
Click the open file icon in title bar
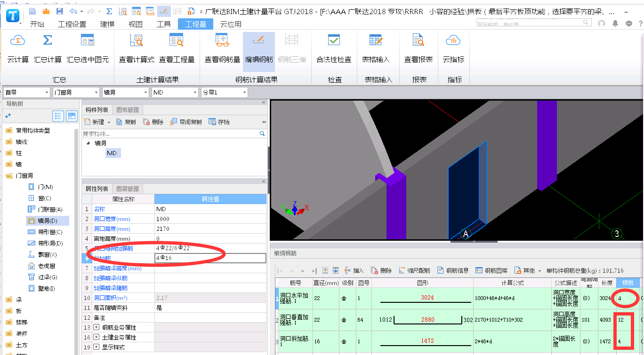tap(46, 11)
